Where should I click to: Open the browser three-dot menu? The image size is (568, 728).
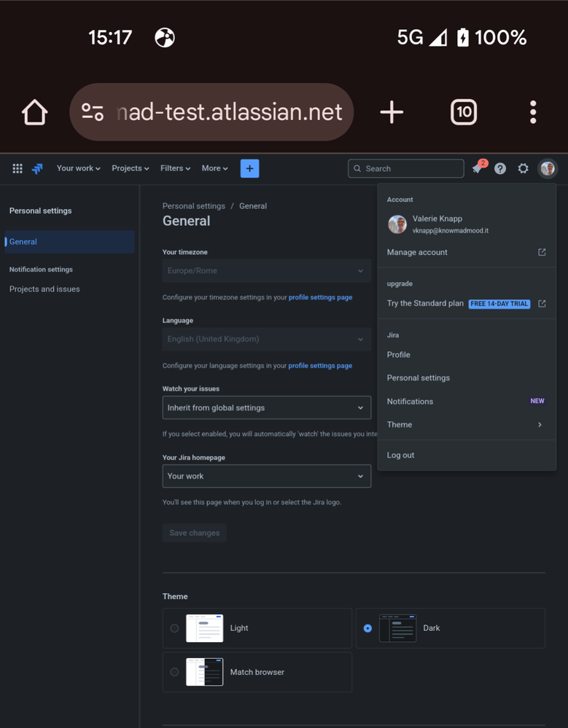click(x=533, y=112)
